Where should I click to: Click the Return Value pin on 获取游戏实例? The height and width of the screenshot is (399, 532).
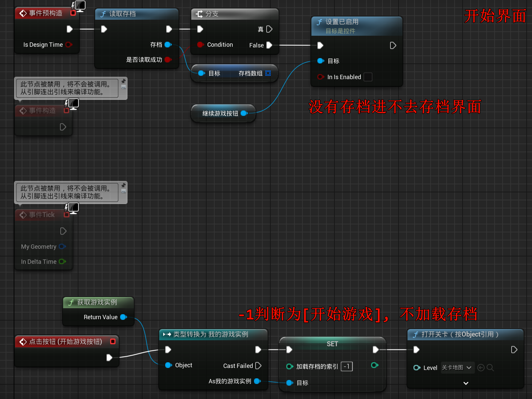(x=123, y=317)
